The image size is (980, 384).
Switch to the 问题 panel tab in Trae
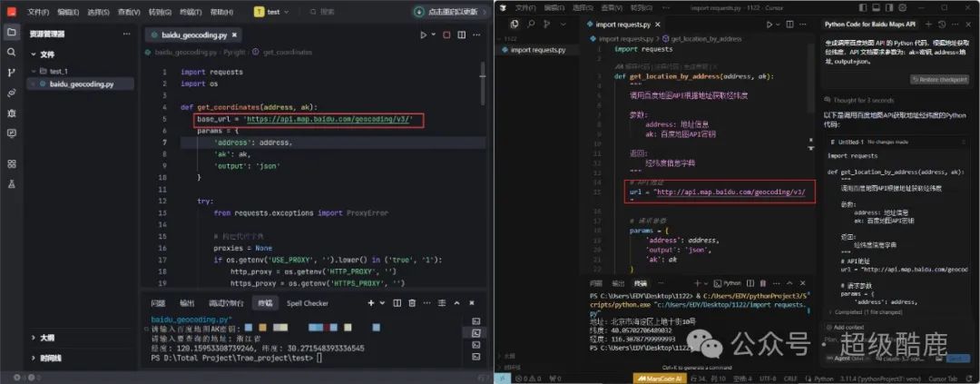click(158, 303)
